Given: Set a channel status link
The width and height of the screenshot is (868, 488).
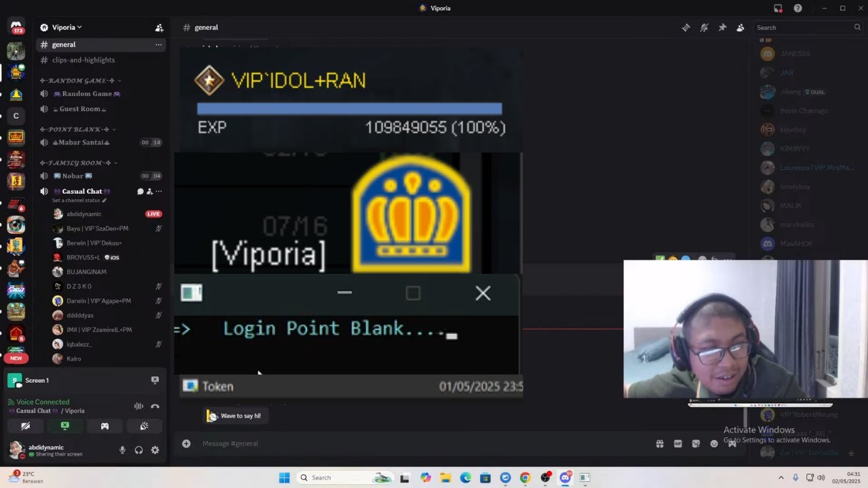Looking at the screenshot, I should (79, 201).
